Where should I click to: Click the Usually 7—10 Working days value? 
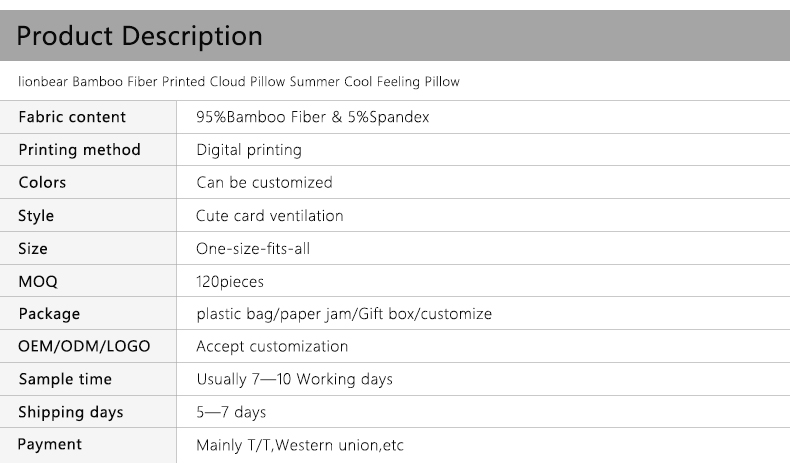[x=294, y=380]
